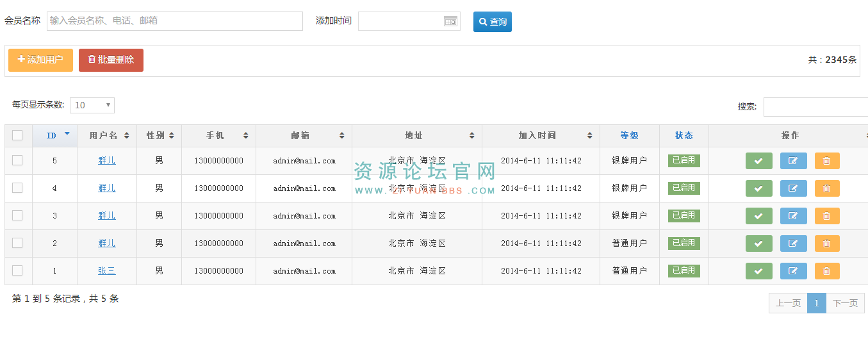Sort table by ID column header
This screenshot has width=868, height=355.
[x=54, y=136]
